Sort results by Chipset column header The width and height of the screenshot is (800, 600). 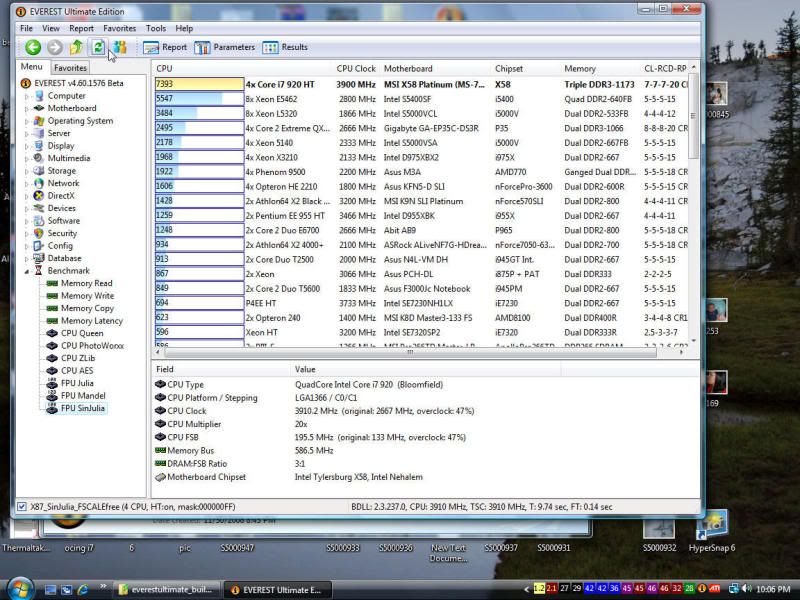click(x=509, y=69)
